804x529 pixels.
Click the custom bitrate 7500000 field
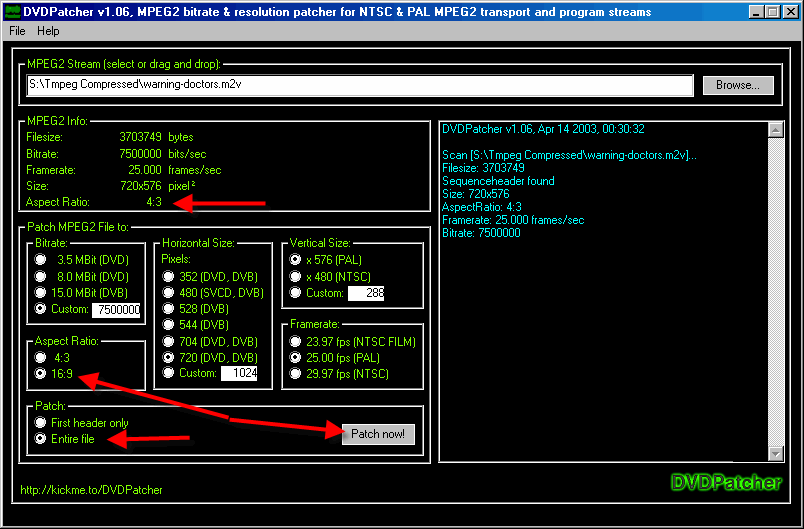pos(116,310)
